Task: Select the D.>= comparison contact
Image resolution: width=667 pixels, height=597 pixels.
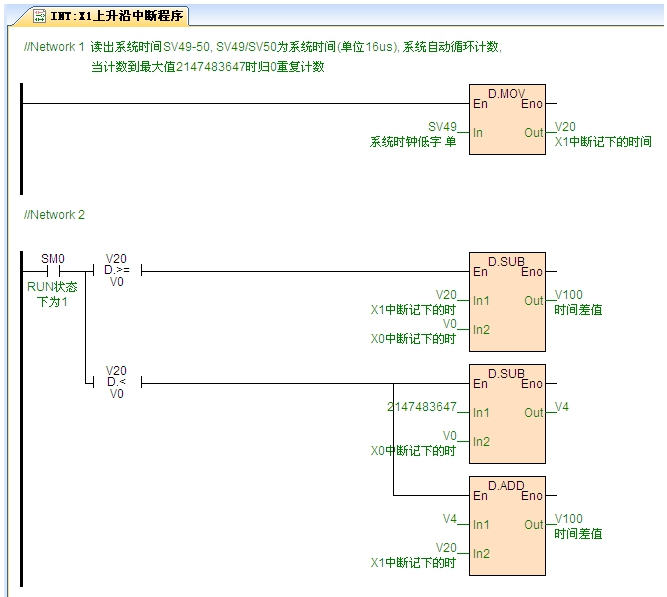Action: tap(116, 271)
